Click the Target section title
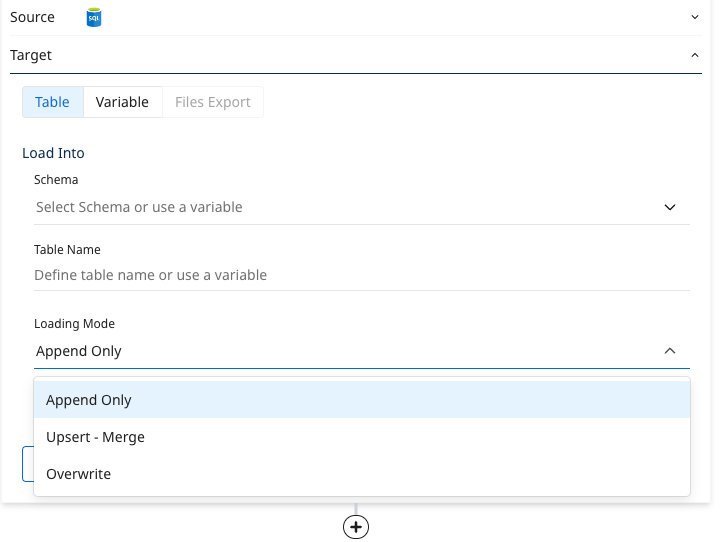 [x=31, y=55]
